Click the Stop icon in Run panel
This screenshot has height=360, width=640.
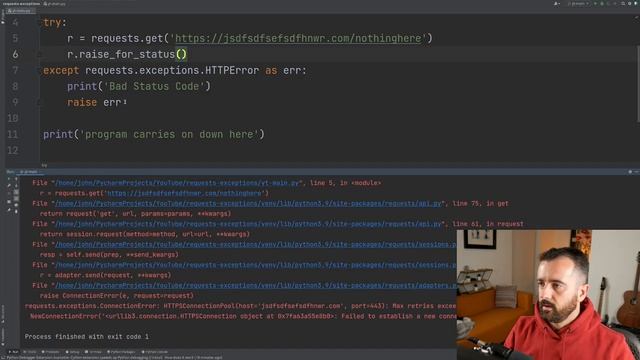(x=9, y=193)
